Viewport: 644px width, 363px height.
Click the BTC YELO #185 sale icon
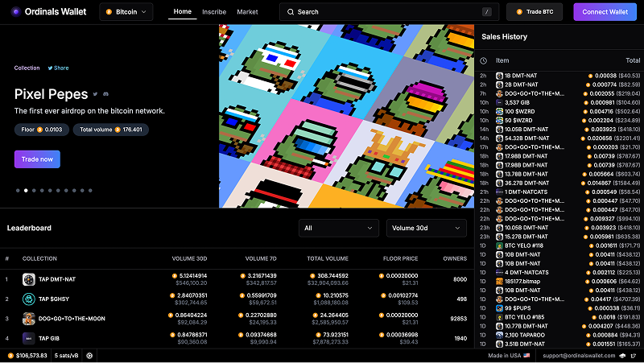[499, 317]
